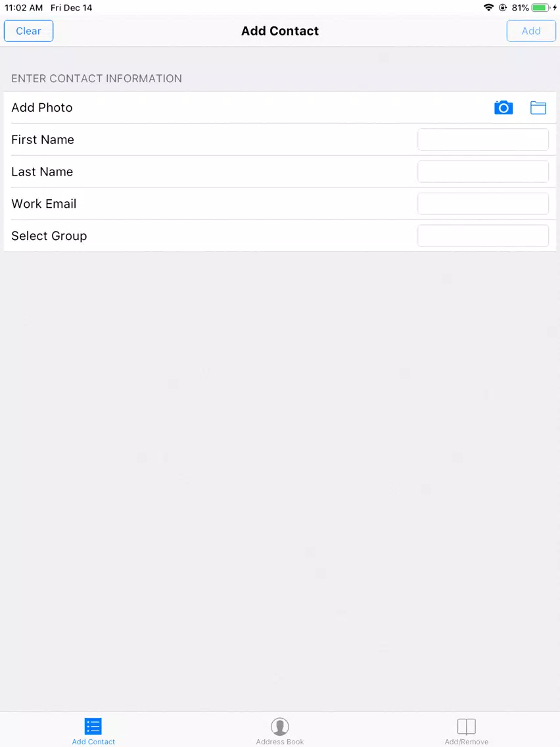The height and width of the screenshot is (747, 560).
Task: Click the Add button
Action: tap(531, 31)
